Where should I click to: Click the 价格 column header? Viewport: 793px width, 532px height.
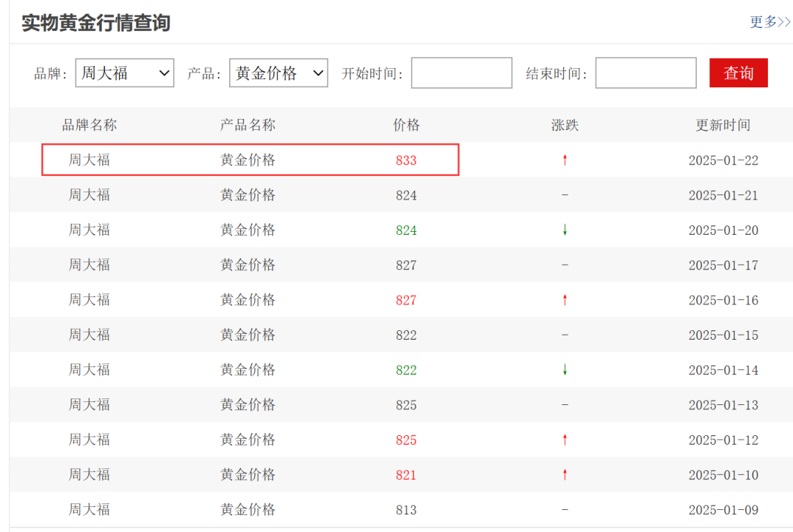(407, 125)
